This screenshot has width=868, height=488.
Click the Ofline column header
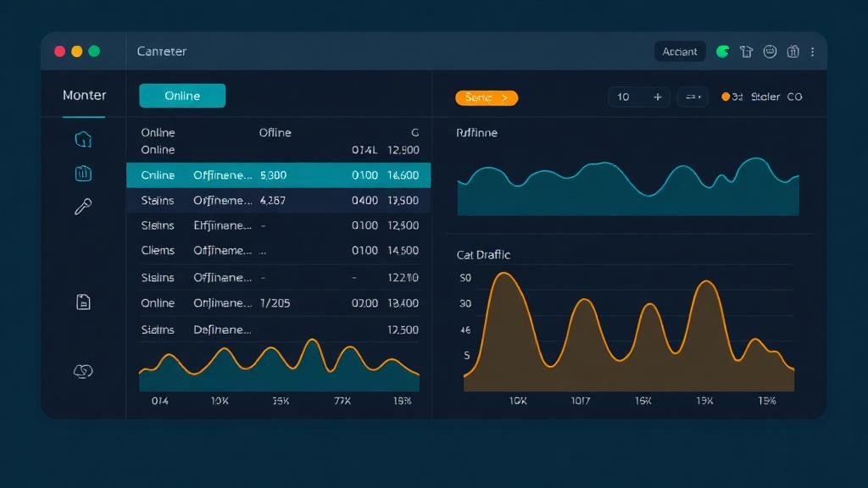[x=275, y=132]
